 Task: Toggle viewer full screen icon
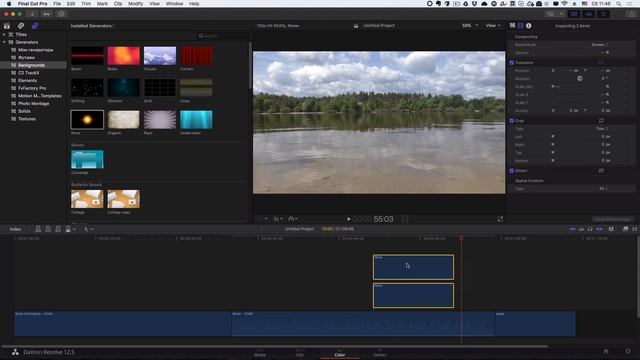click(x=500, y=219)
